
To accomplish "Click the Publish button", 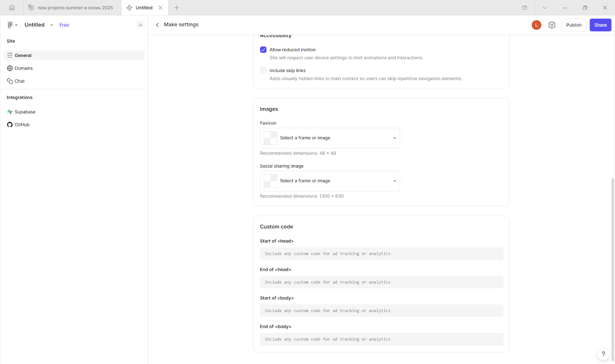I will (x=573, y=25).
